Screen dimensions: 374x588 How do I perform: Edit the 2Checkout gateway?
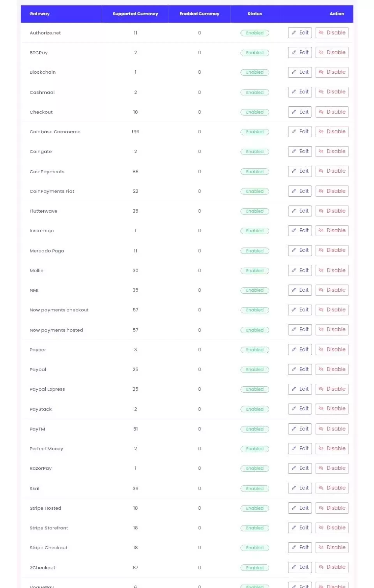click(x=300, y=567)
